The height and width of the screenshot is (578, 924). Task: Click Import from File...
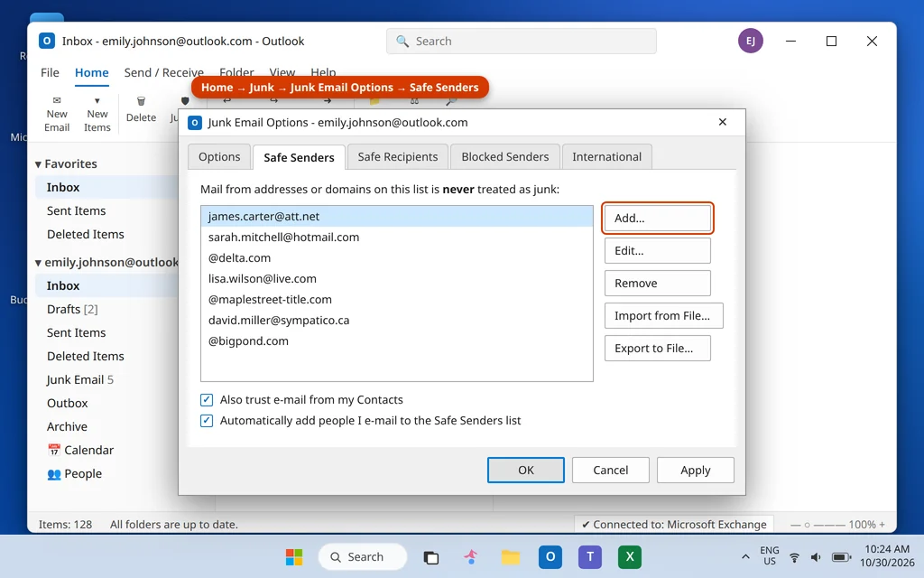click(663, 315)
